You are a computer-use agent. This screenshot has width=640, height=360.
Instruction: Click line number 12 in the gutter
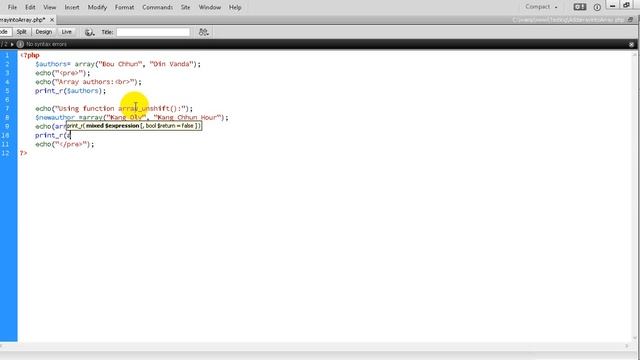[x=5, y=153]
